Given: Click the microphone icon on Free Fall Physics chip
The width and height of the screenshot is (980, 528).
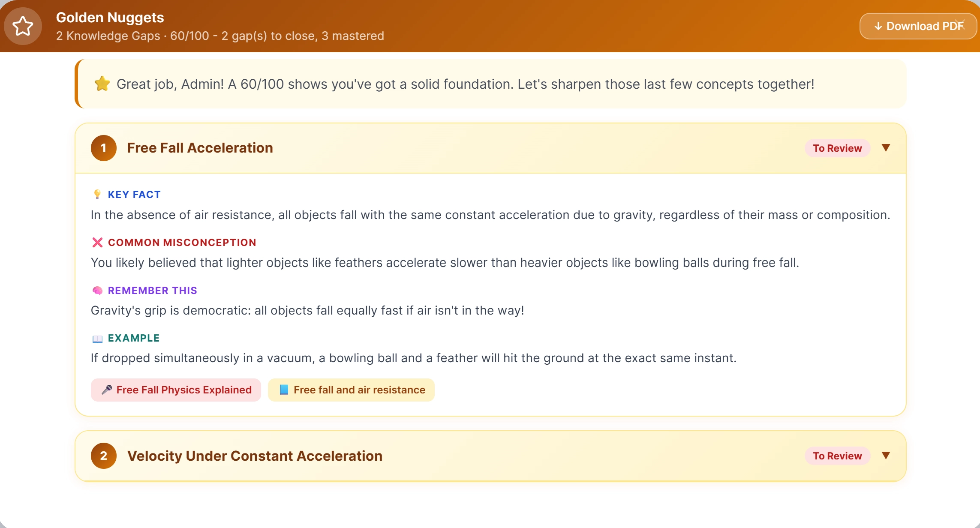Looking at the screenshot, I should [107, 390].
